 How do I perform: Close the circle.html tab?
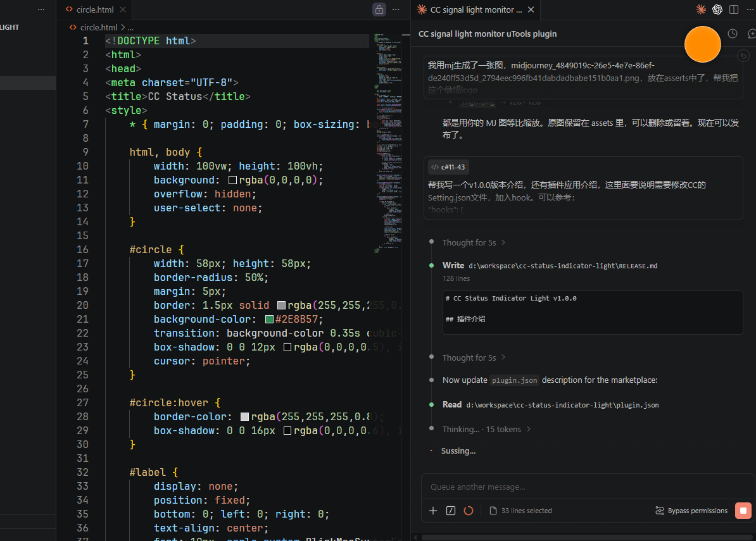(x=123, y=9)
